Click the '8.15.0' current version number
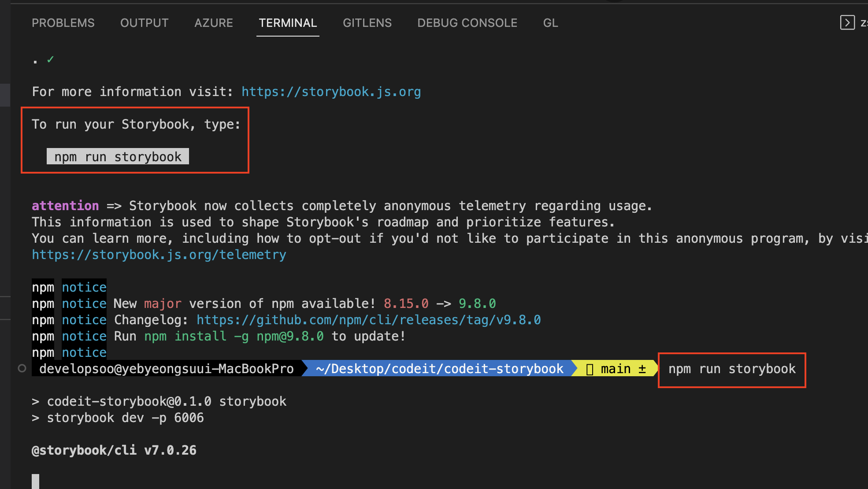 pos(406,304)
